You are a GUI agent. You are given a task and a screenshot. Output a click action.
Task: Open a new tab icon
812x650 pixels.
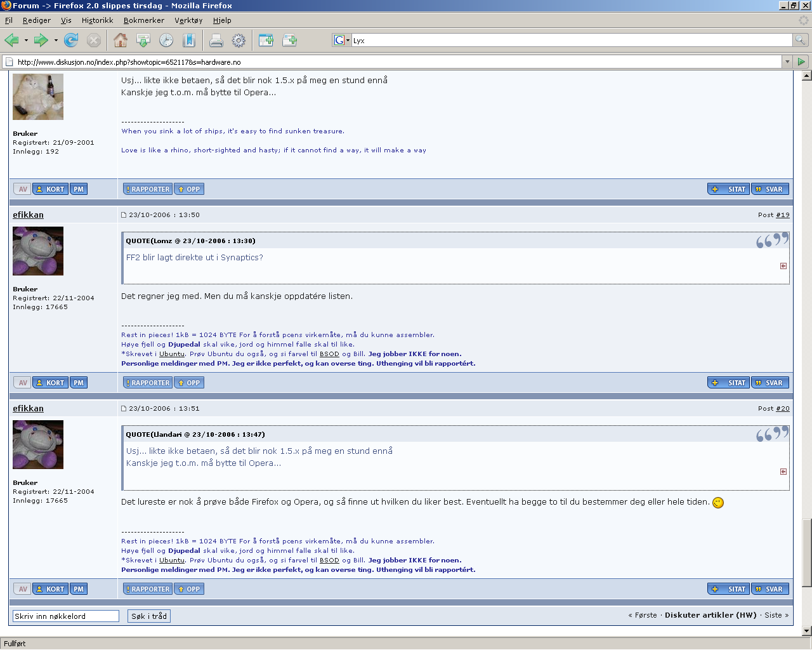tap(289, 41)
